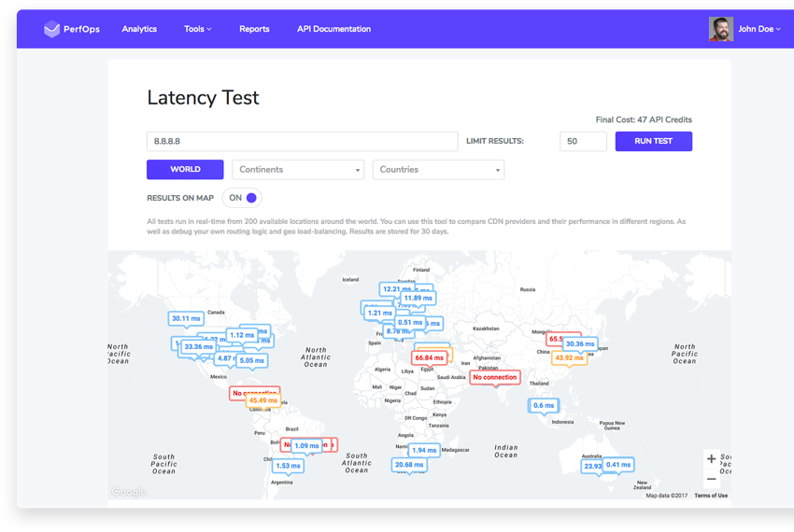Select the 12.21 ms marker in Europe

tap(396, 289)
